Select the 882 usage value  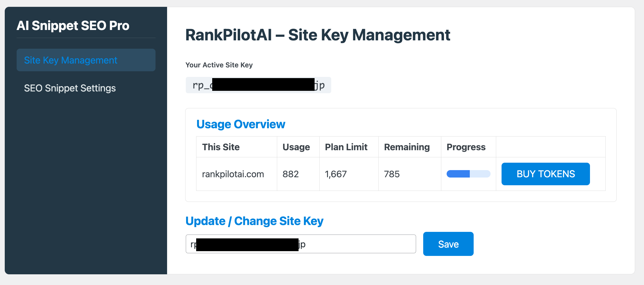point(290,174)
